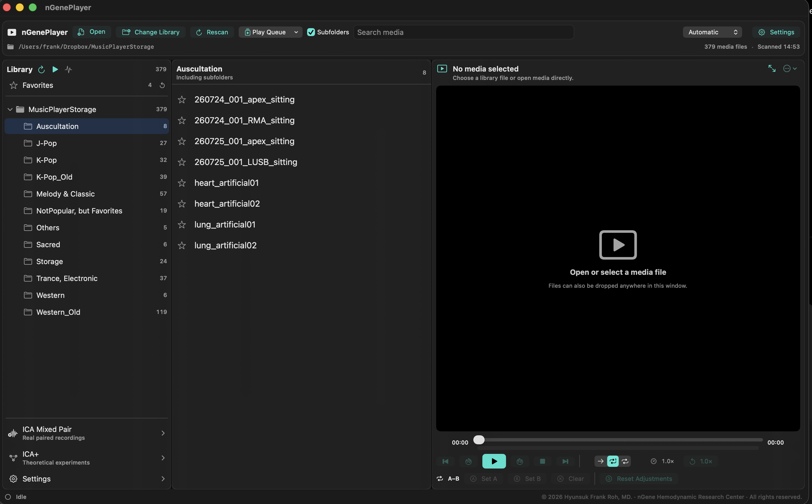Select the NotPopular, but Favorites folder
Viewport: 812px width, 504px height.
pos(87,211)
